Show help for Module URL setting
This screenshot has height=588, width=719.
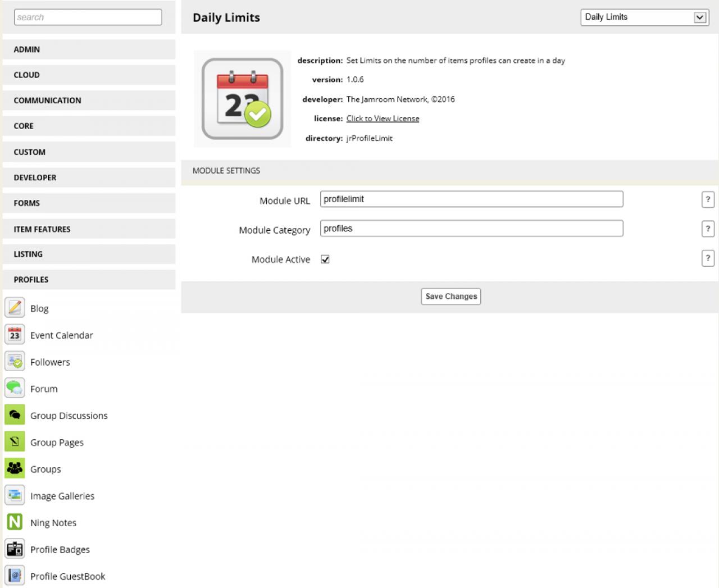click(x=708, y=199)
